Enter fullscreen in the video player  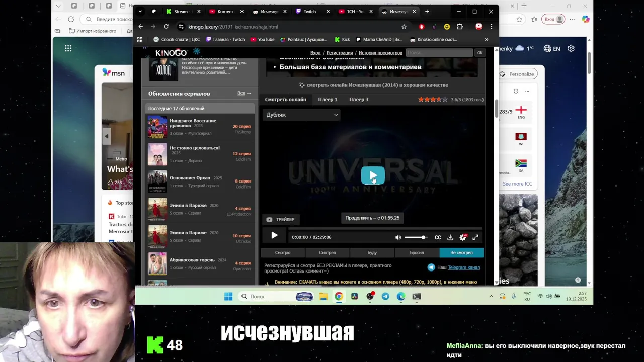click(x=475, y=237)
